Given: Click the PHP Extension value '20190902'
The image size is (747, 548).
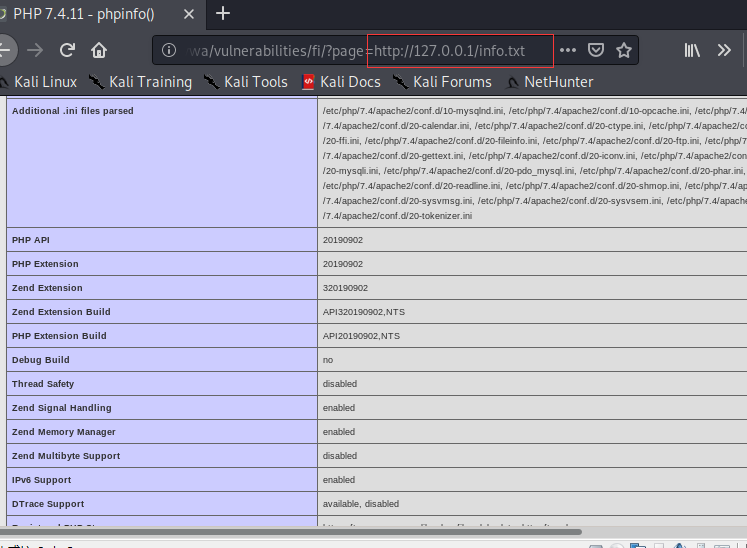Looking at the screenshot, I should (x=343, y=264).
